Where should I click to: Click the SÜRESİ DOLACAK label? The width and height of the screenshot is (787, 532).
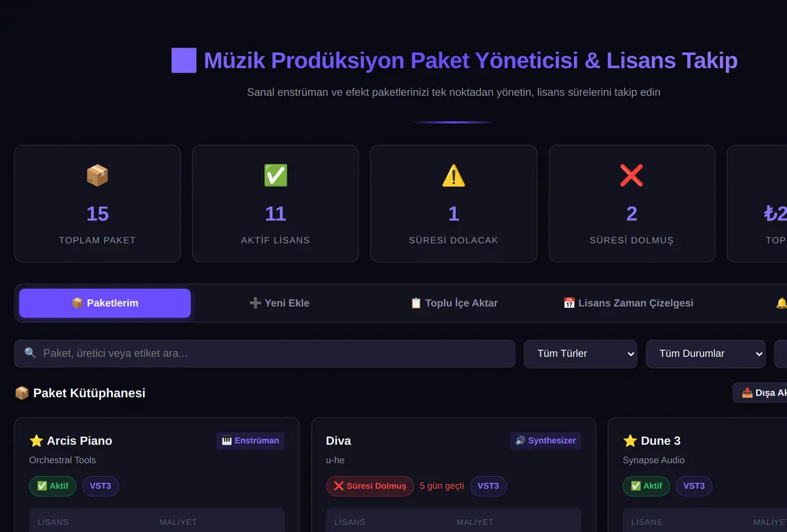point(454,240)
